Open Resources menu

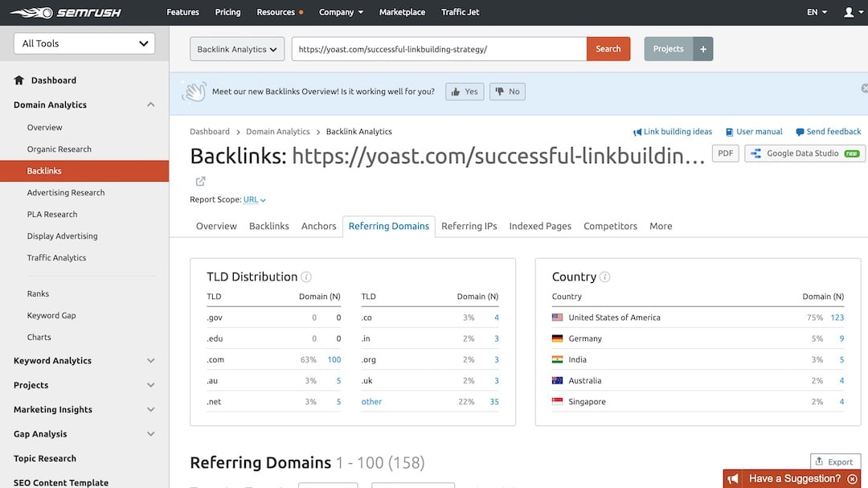pyautogui.click(x=280, y=12)
